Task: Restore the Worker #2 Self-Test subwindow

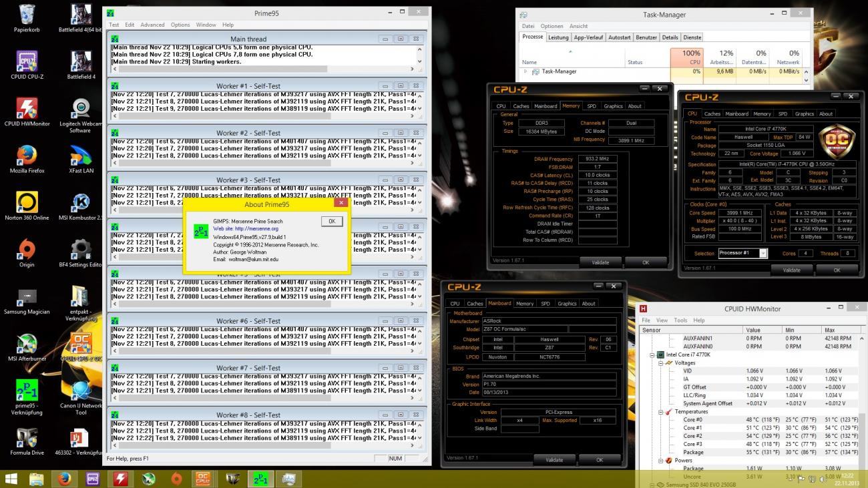Action: coord(401,133)
